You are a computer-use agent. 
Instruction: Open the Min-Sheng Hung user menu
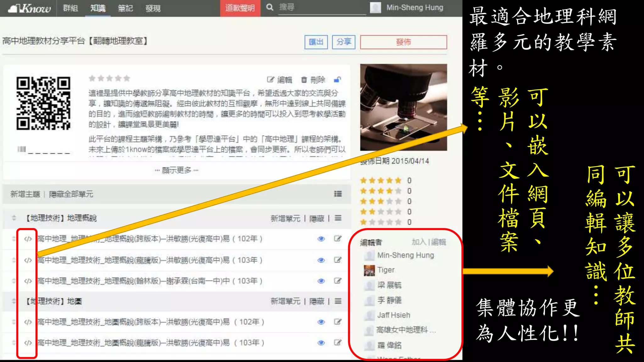pos(414,8)
